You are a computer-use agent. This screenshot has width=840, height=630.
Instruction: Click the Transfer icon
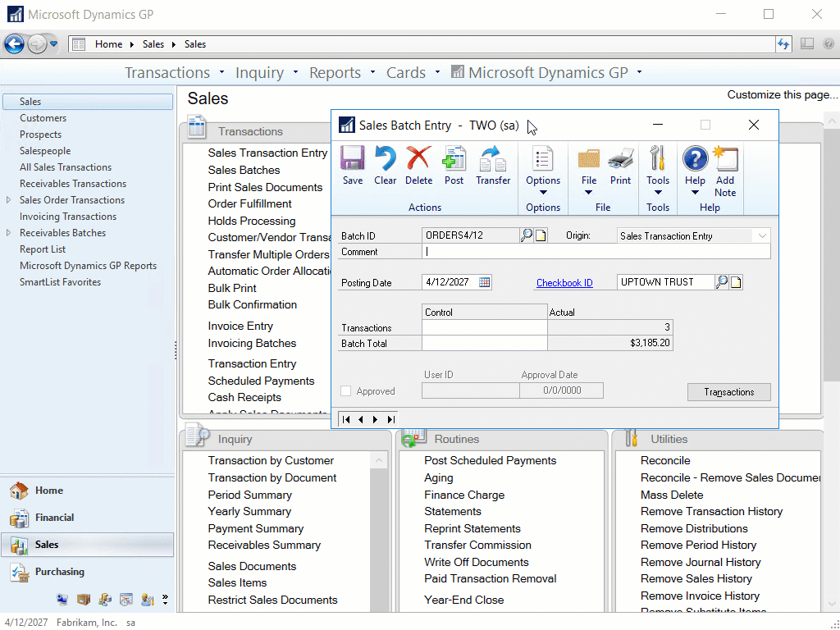coord(493,159)
